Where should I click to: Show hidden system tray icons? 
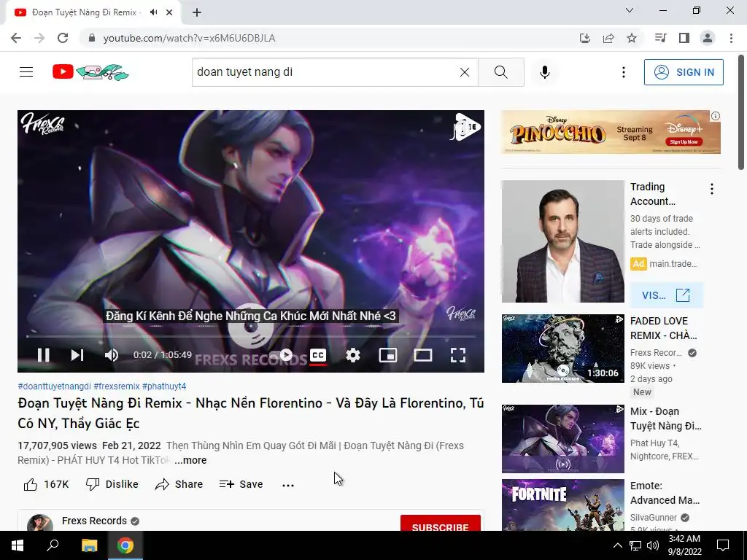(x=617, y=545)
